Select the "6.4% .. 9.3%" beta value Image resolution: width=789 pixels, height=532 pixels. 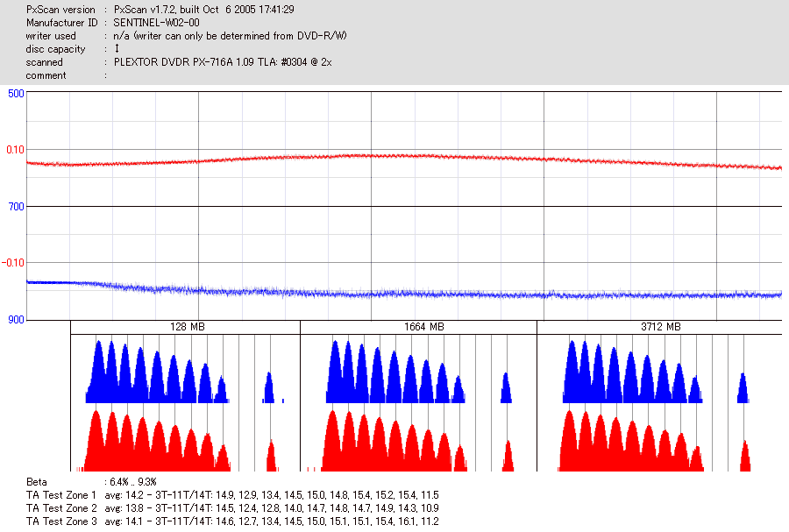133,482
